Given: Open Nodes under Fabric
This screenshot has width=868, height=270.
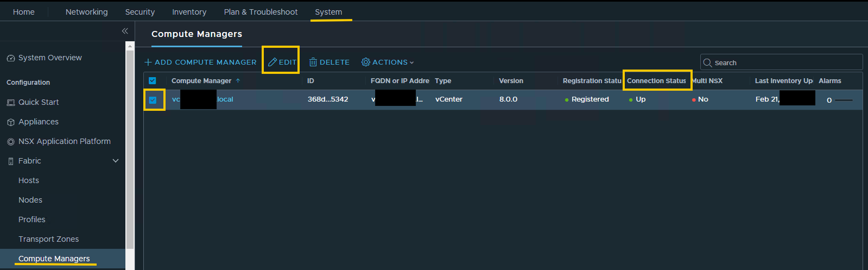Looking at the screenshot, I should point(30,200).
